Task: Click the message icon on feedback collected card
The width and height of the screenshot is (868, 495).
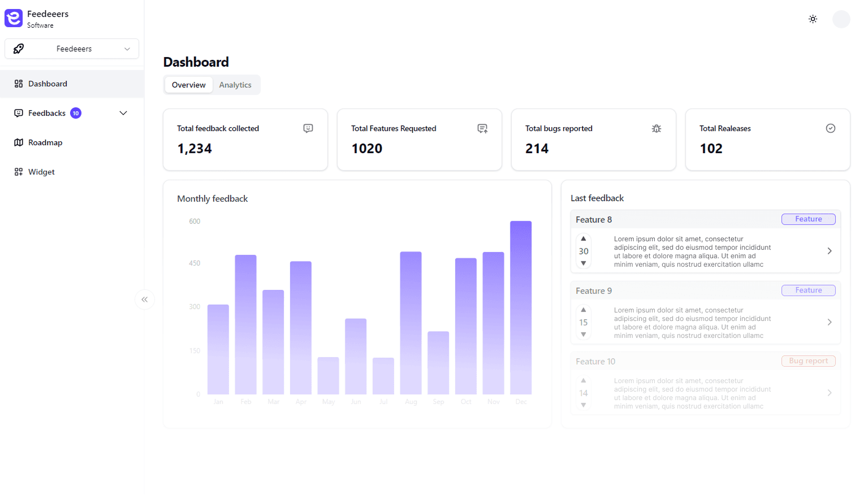Action: point(308,129)
